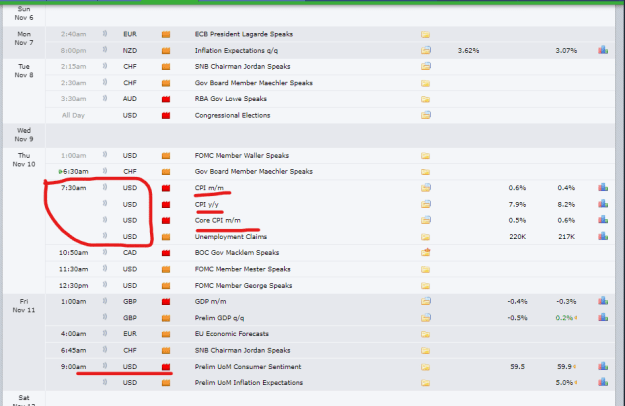
Task: Open Prelim UoM Consumer Sentiment event
Action: [x=248, y=367]
